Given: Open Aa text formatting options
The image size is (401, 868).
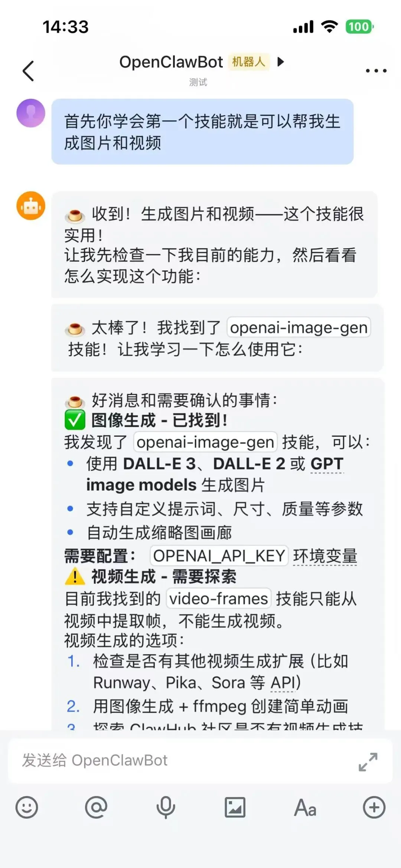Looking at the screenshot, I should (305, 807).
